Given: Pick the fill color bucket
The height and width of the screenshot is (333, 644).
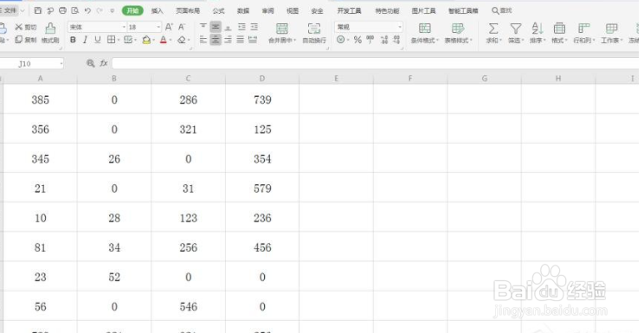Looking at the screenshot, I should click(145, 40).
